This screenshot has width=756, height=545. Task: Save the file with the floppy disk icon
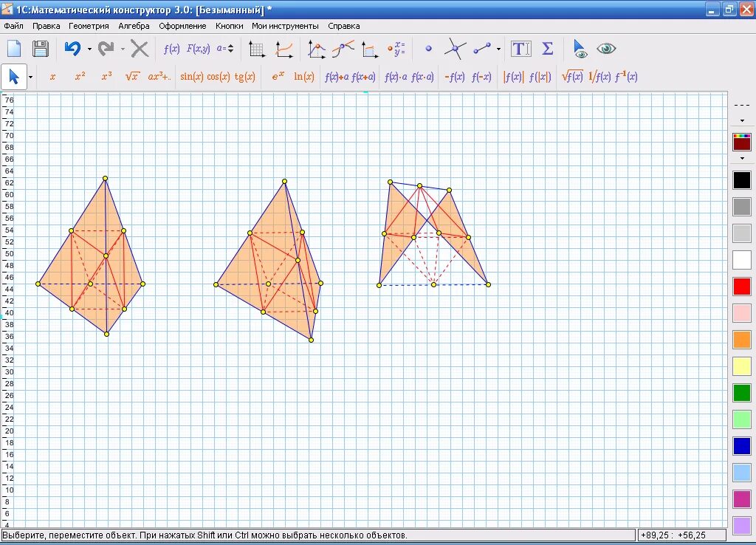click(41, 49)
